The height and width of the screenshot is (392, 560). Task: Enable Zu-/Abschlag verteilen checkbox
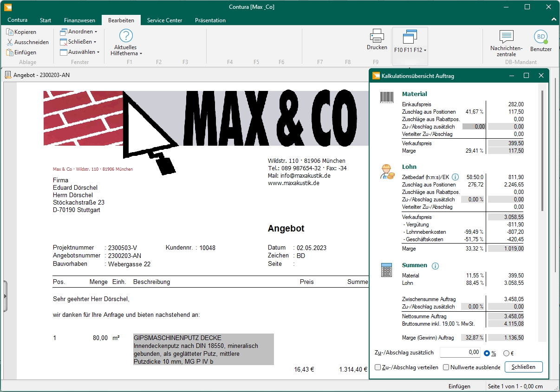coord(378,367)
